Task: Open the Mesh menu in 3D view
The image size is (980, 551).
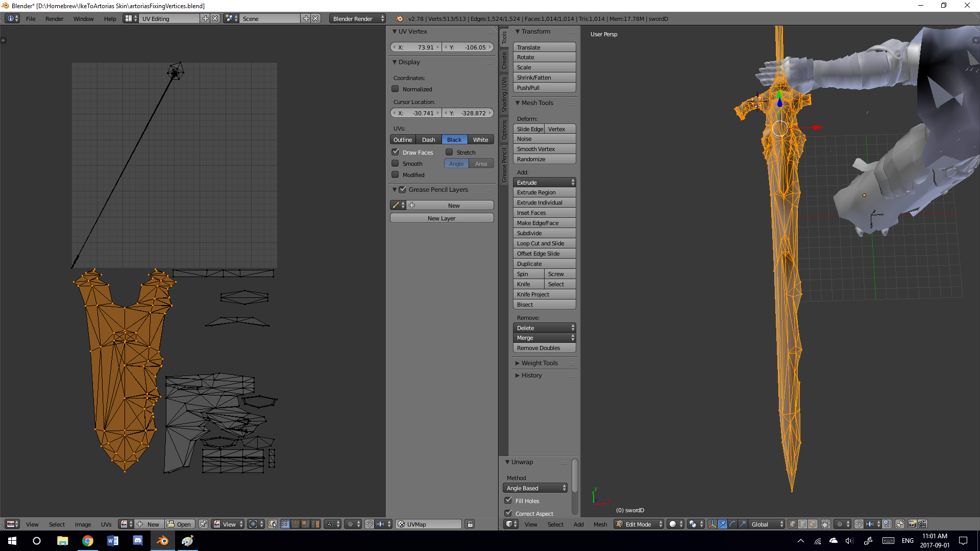Action: tap(600, 524)
